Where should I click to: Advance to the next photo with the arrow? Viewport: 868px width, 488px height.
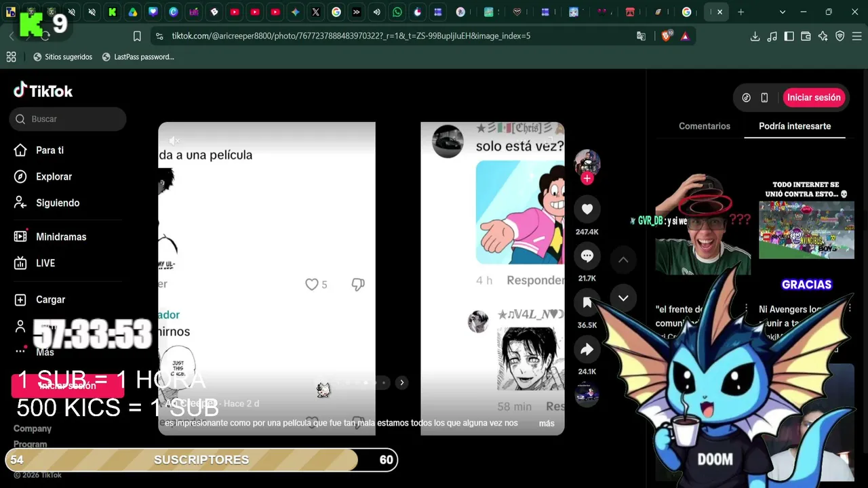401,383
